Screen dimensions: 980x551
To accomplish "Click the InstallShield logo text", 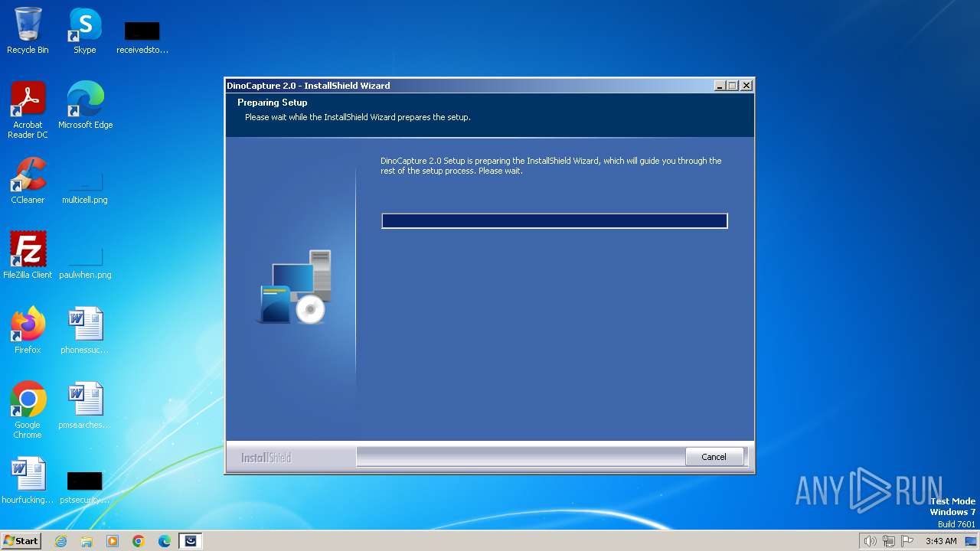I will tap(266, 458).
